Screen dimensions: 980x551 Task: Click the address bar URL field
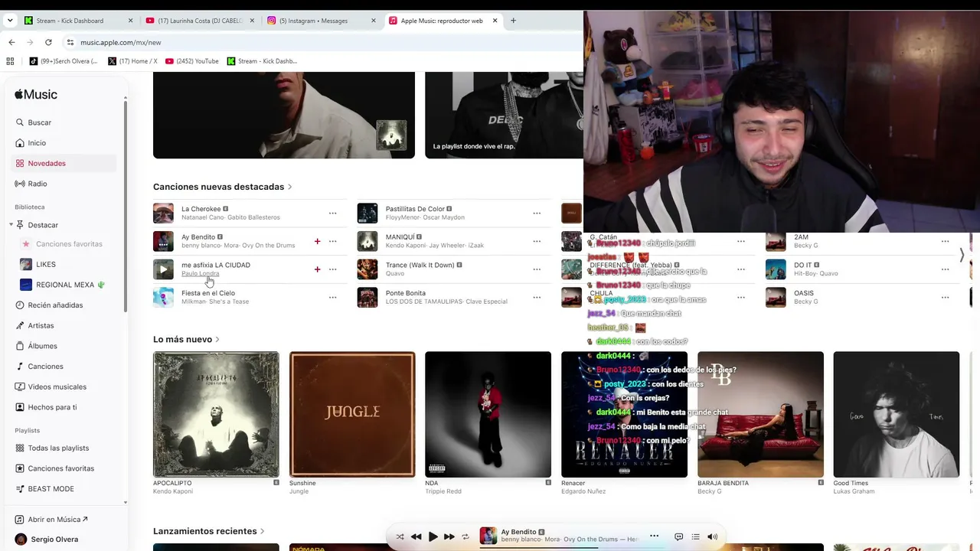(322, 42)
